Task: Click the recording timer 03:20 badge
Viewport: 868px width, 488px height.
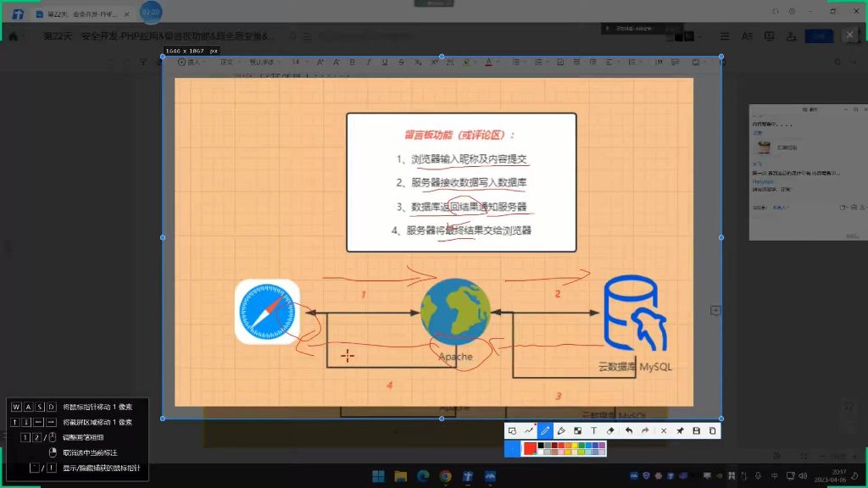Action: [151, 12]
